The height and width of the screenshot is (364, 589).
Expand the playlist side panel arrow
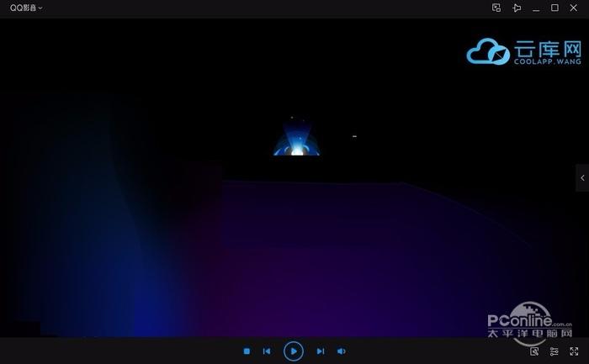pos(582,178)
